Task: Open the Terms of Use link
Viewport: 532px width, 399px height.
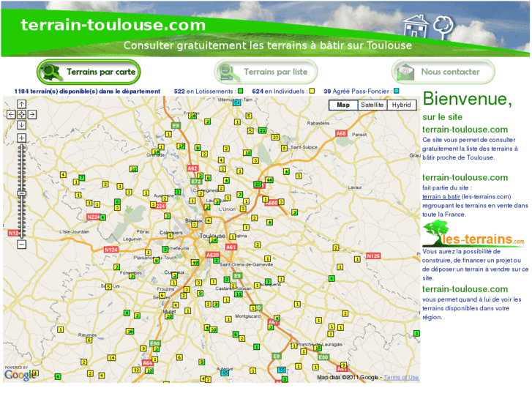Action: 401,377
